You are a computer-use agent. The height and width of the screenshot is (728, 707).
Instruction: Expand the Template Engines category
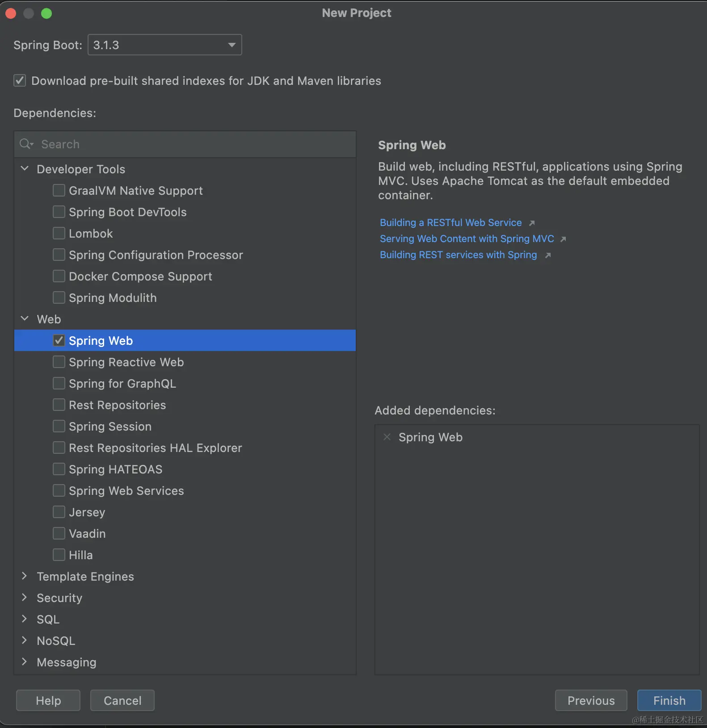click(25, 576)
